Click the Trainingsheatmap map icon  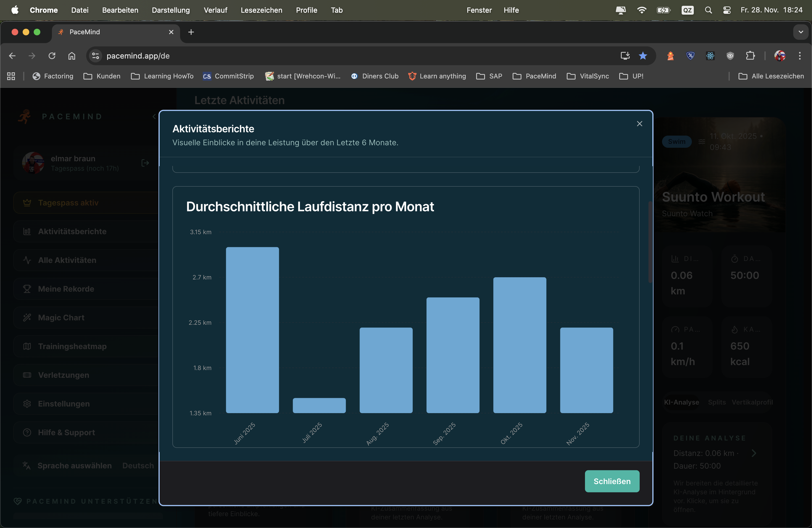(x=27, y=346)
